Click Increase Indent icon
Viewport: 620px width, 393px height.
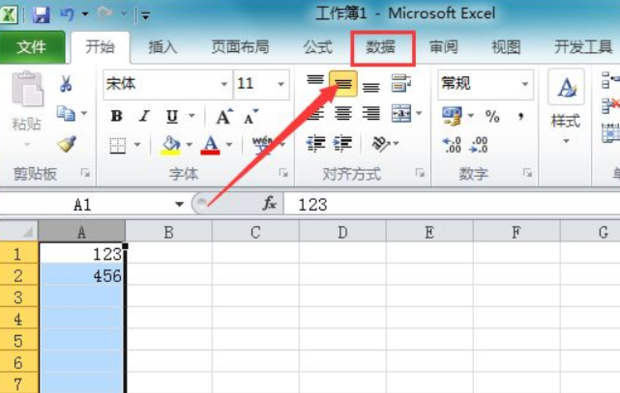click(x=342, y=143)
